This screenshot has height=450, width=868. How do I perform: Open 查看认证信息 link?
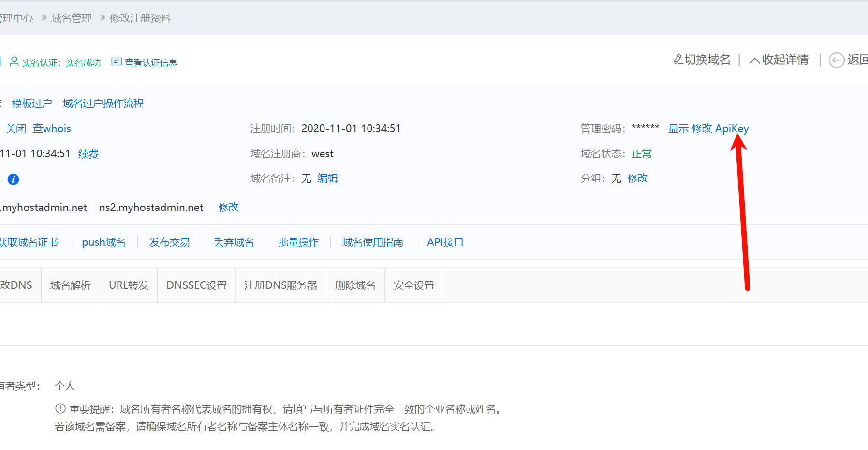[151, 62]
